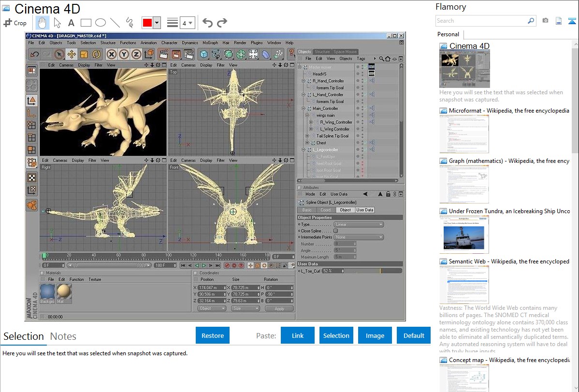
Task: Open the Size mode dropdown in Coordinates
Action: point(245,308)
